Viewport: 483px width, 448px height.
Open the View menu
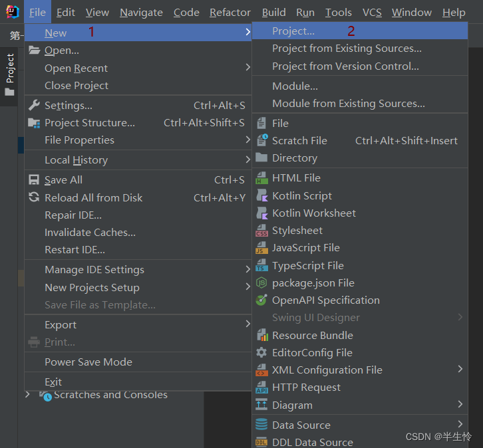pos(97,13)
